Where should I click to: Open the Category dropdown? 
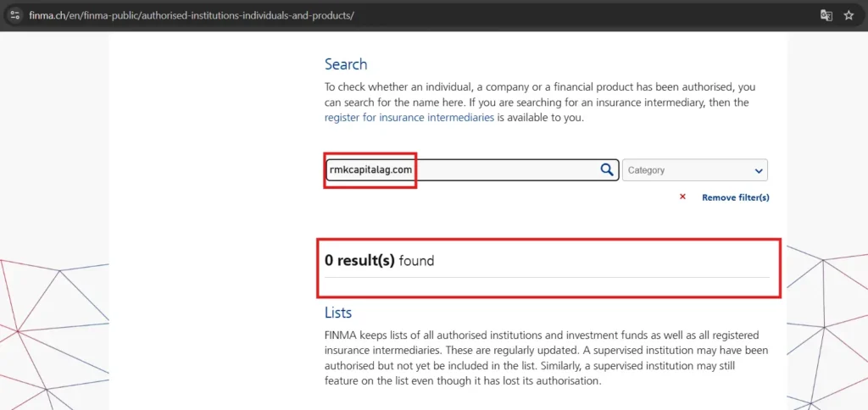click(695, 170)
